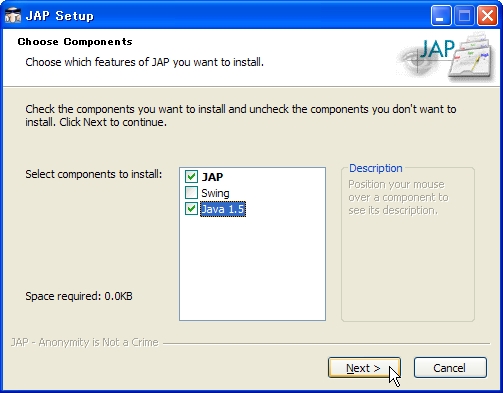503x393 pixels.
Task: Toggle the JAP component checkbox
Action: [191, 176]
